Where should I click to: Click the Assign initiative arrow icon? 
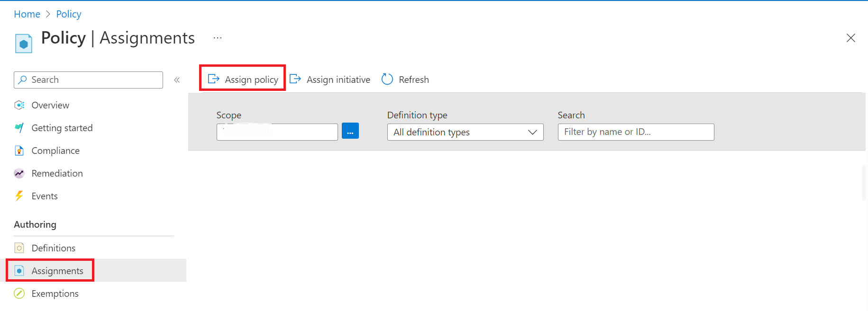coord(295,79)
